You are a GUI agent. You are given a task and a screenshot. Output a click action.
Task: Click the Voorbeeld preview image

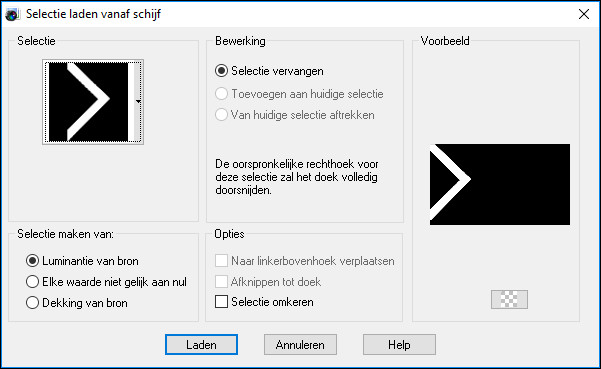pos(500,184)
